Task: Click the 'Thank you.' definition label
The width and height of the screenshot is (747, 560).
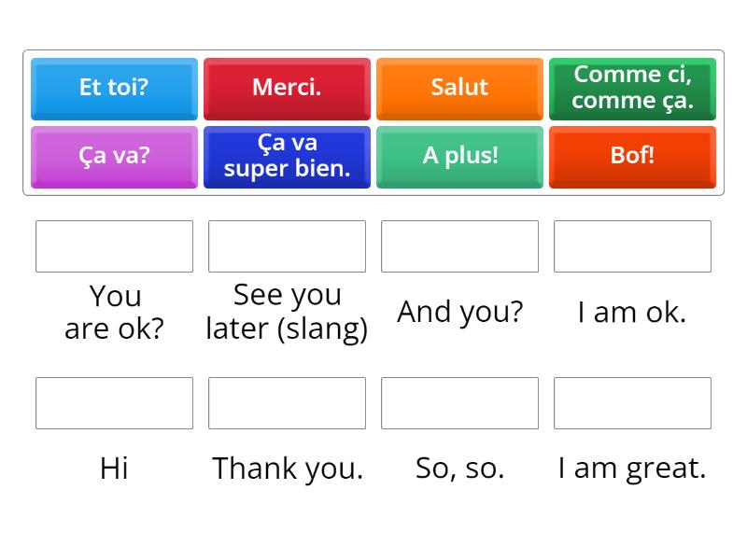Action: pyautogui.click(x=287, y=468)
